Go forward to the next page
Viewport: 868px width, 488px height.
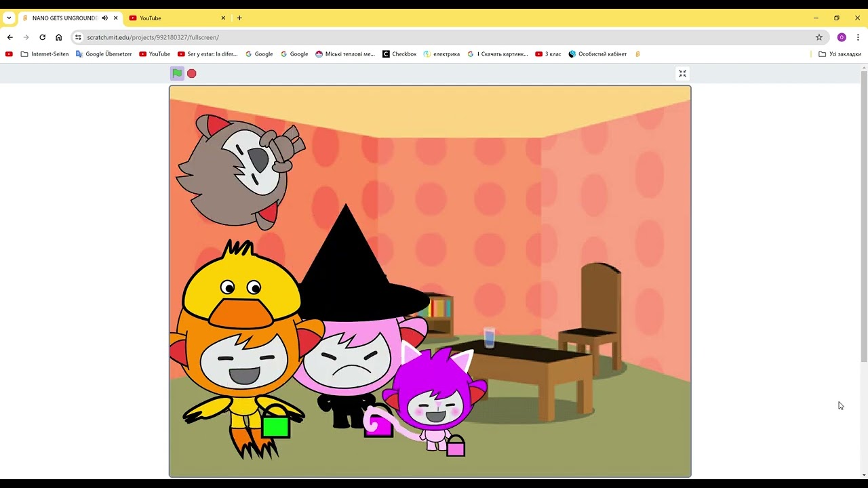point(26,37)
